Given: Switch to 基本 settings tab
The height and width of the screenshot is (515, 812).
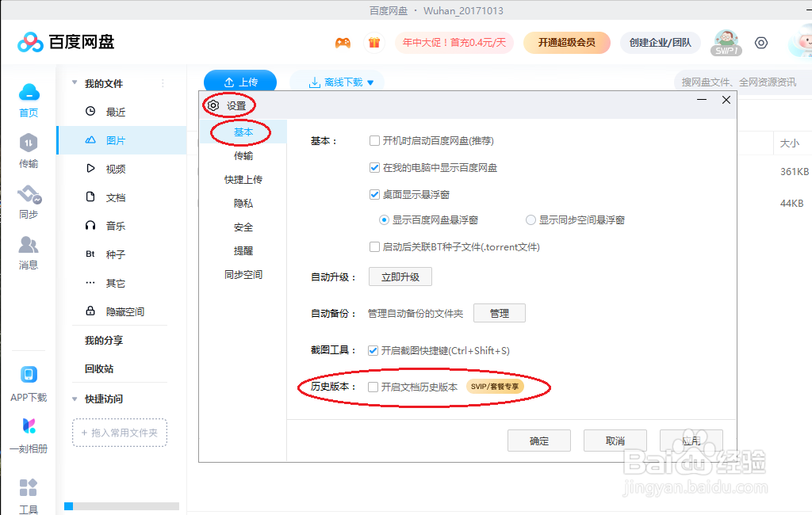Looking at the screenshot, I should point(243,132).
